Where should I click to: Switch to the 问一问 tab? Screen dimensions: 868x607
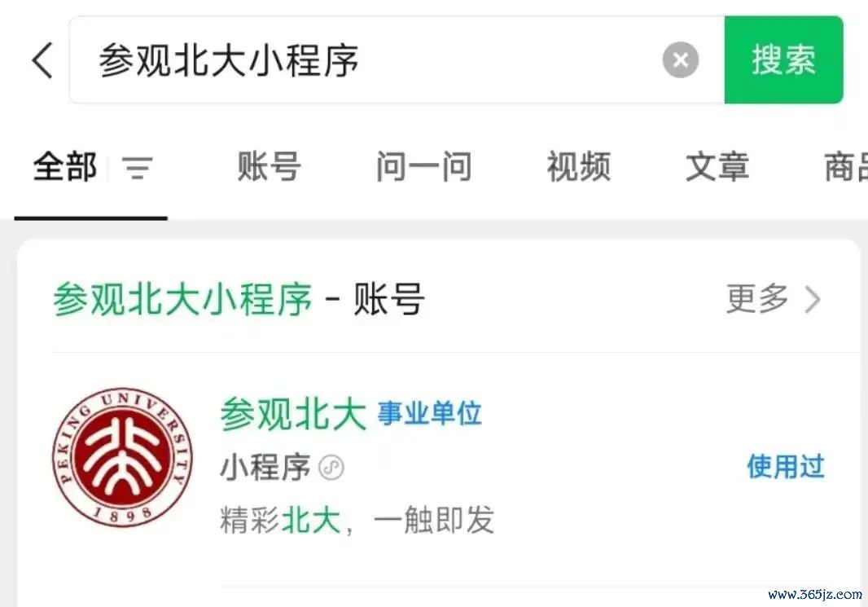[423, 167]
